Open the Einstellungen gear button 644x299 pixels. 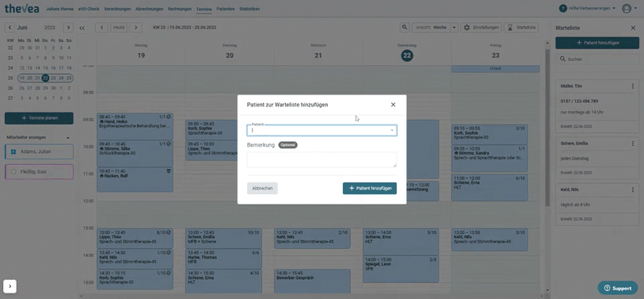(481, 28)
